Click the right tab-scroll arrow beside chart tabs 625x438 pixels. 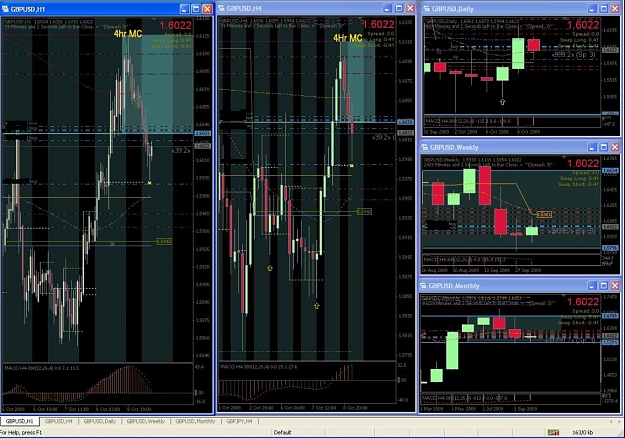(620, 421)
